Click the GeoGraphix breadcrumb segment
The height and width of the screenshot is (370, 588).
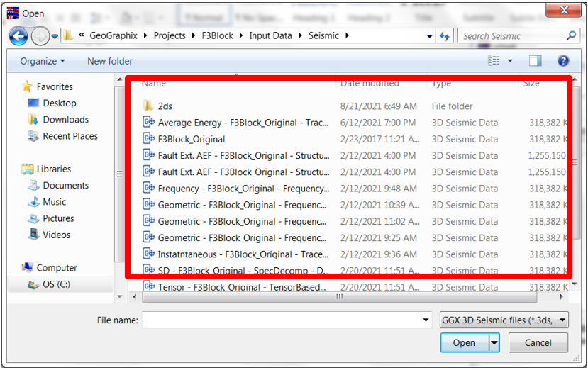point(113,35)
